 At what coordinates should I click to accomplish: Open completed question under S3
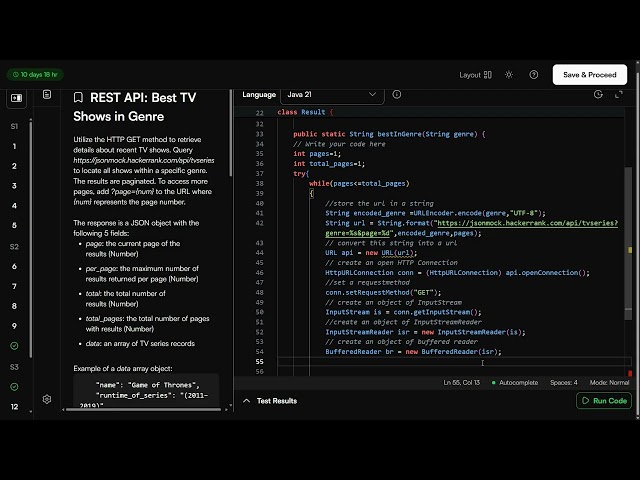(x=14, y=387)
